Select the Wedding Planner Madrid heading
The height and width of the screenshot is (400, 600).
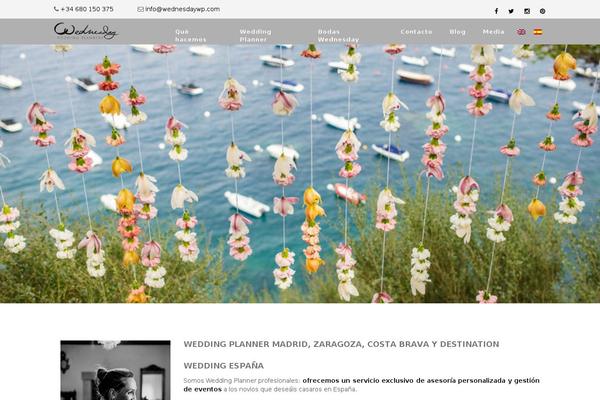tap(341, 344)
